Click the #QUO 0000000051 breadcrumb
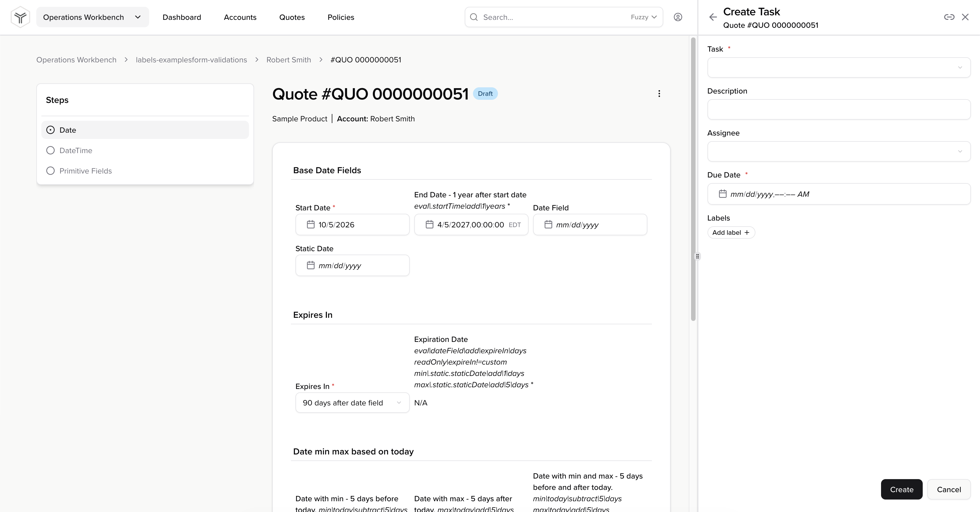980x512 pixels. 366,60
